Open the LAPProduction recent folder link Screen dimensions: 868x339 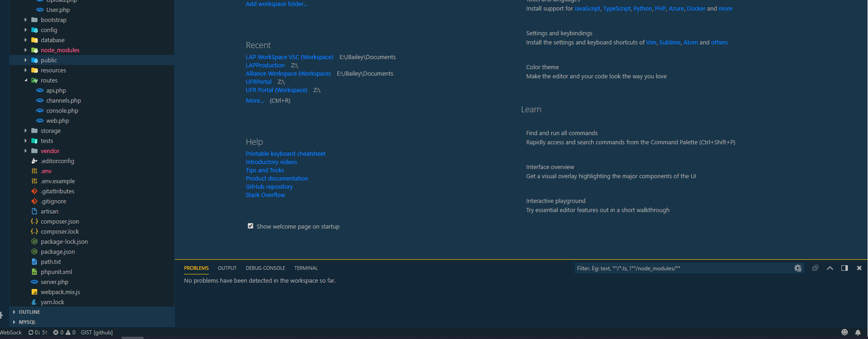click(265, 66)
